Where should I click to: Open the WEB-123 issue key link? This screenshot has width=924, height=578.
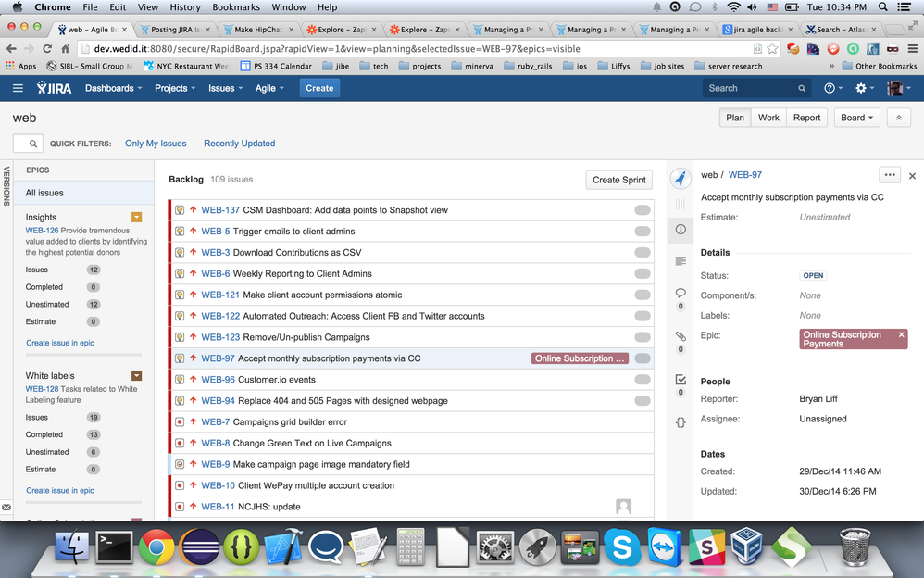coord(220,337)
